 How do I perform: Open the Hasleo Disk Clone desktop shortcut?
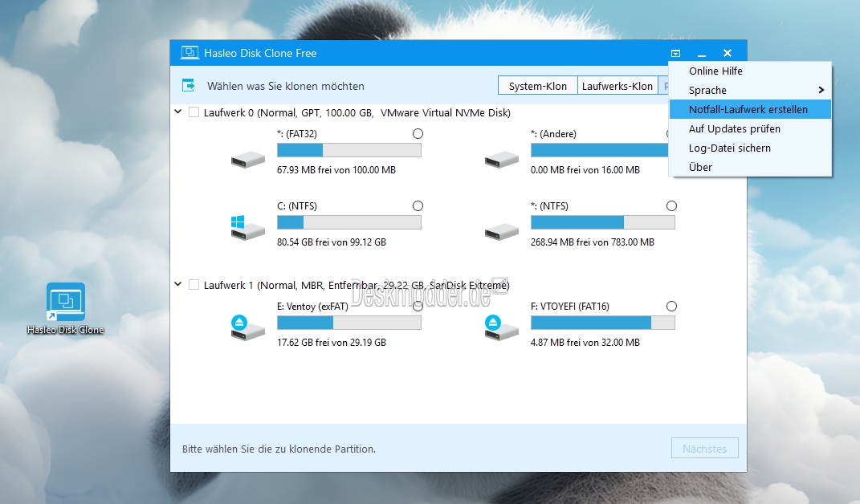point(66,308)
